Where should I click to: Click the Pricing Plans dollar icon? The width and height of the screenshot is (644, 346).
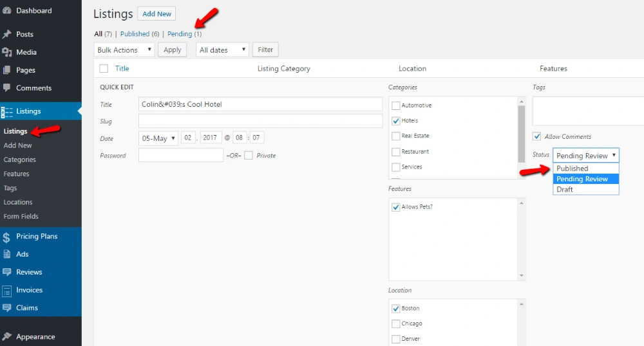[7, 237]
